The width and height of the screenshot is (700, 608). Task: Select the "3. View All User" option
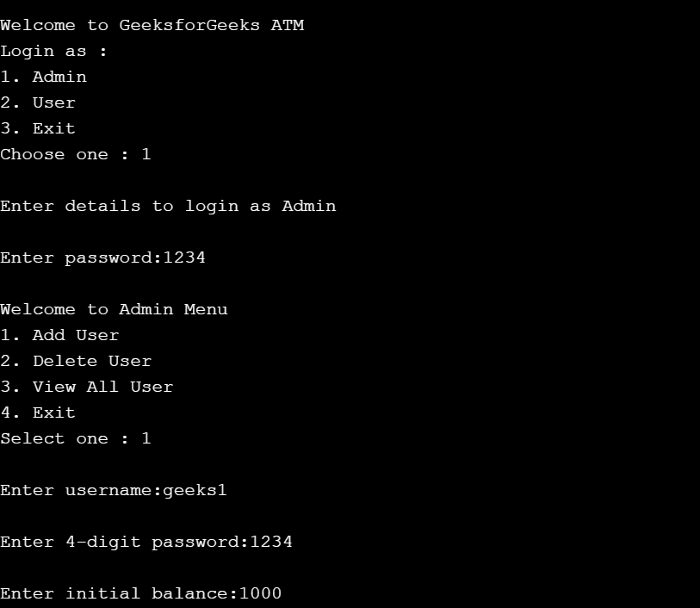point(86,387)
